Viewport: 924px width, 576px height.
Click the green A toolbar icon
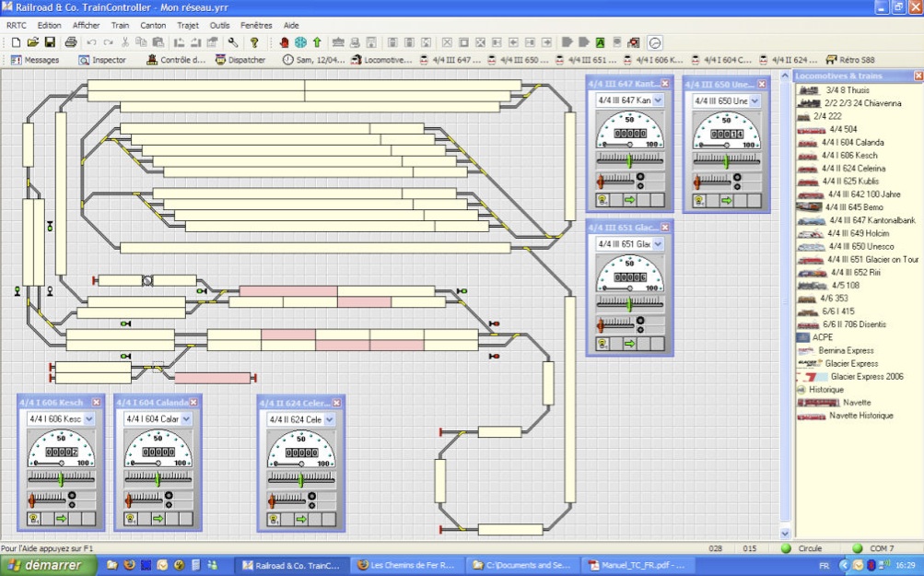click(x=600, y=42)
